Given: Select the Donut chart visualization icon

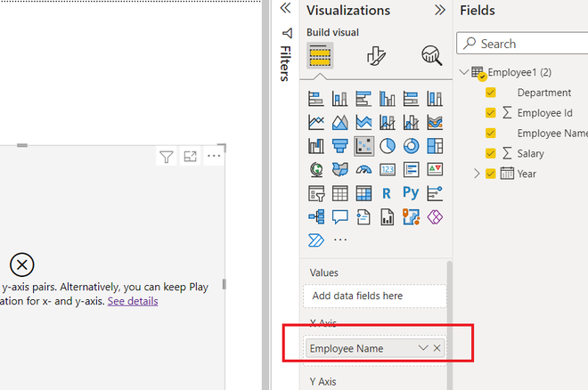Looking at the screenshot, I should (x=412, y=146).
